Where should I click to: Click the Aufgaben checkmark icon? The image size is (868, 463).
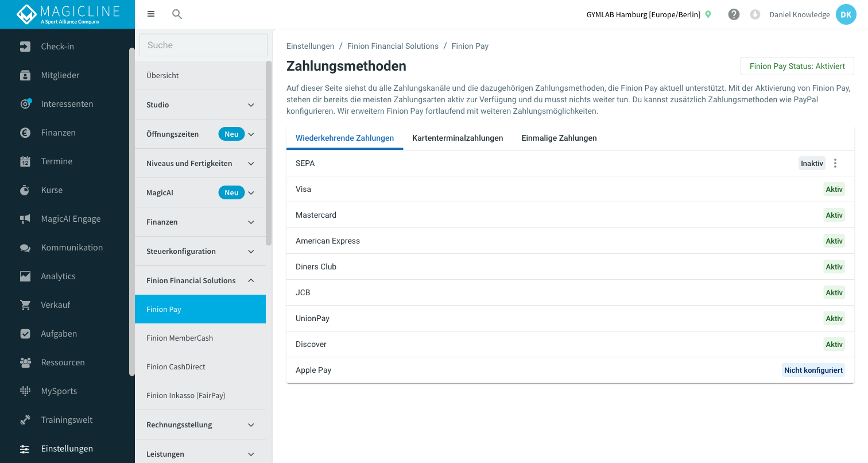pos(25,334)
